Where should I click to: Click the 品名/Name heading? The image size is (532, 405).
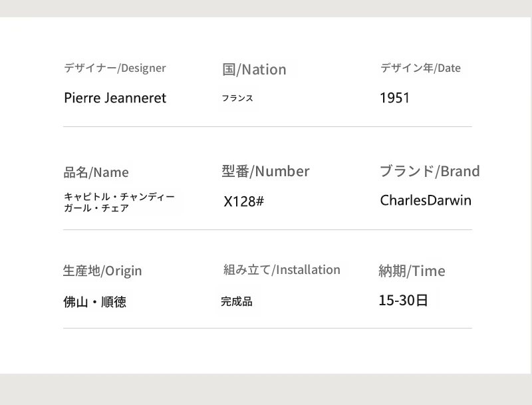[x=96, y=172]
